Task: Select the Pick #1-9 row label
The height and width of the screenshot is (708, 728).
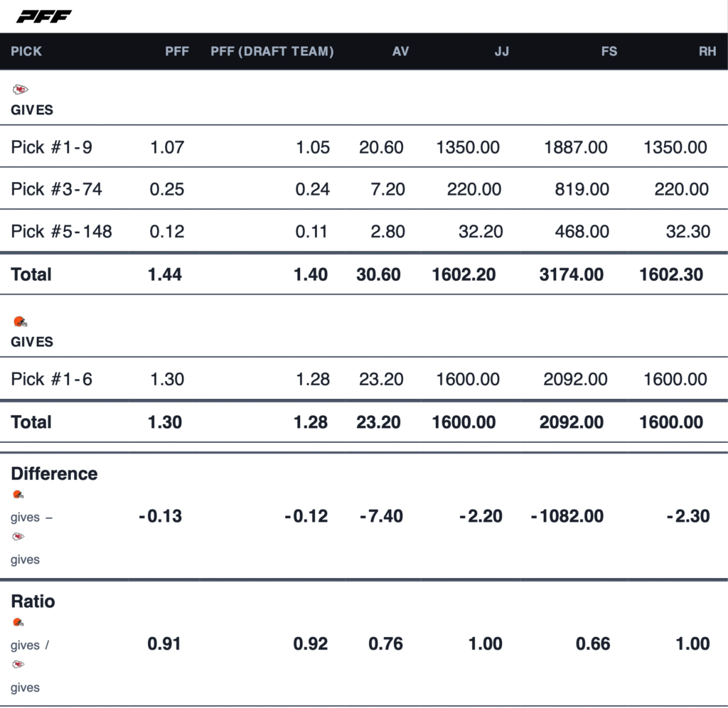Action: (51, 147)
